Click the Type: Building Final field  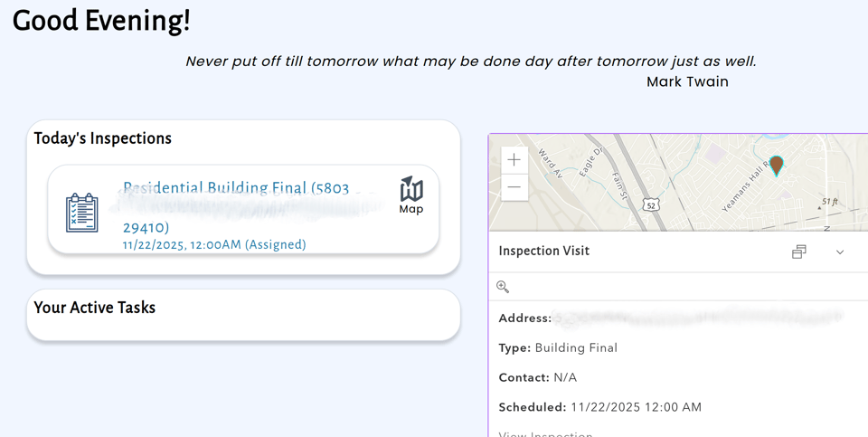pyautogui.click(x=558, y=347)
